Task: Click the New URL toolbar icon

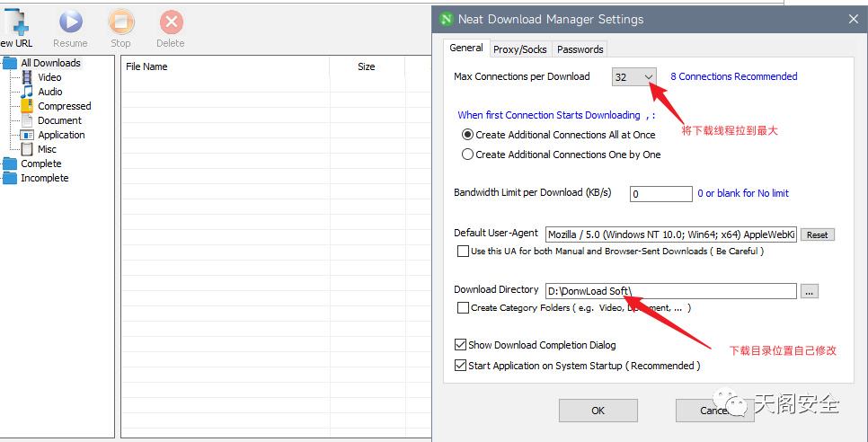Action: [x=15, y=22]
